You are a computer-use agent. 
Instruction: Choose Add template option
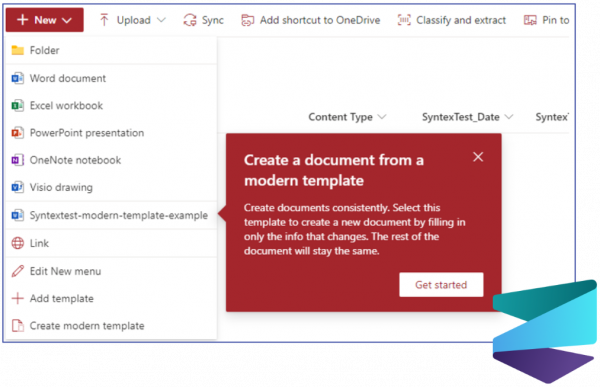pos(111,298)
